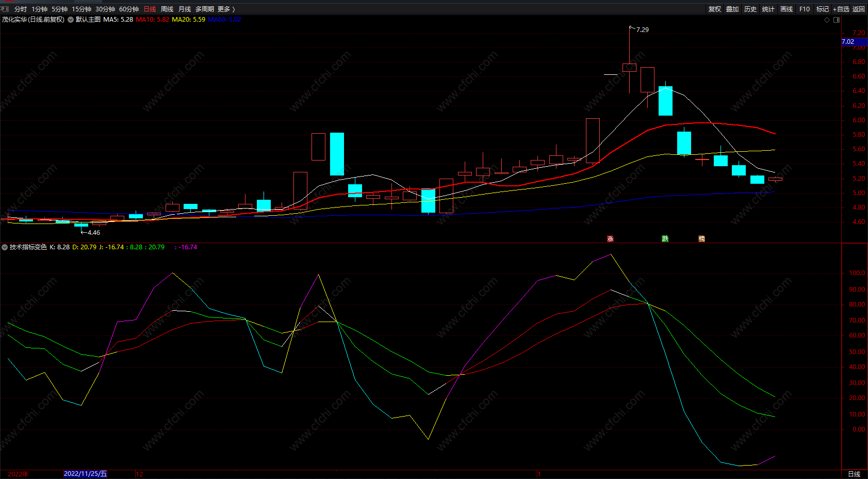Switch to the 分时 intraday tab
Image resolution: width=868 pixels, height=479 pixels.
tap(21, 9)
